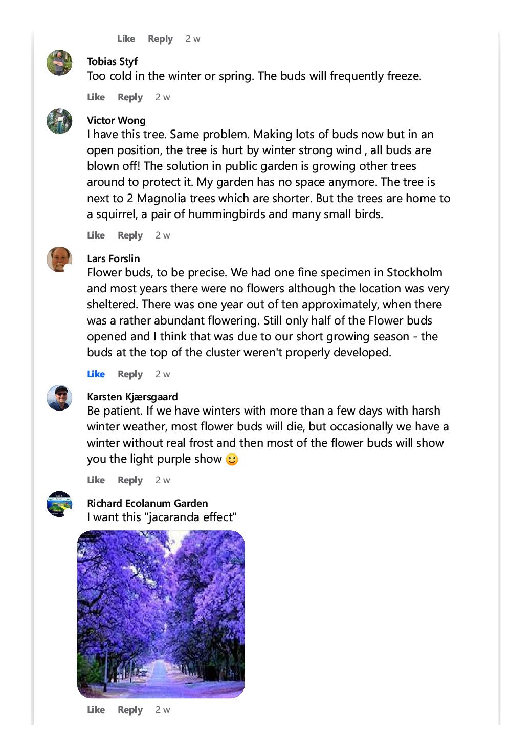Like Tobias Styf's comment

[x=96, y=97]
